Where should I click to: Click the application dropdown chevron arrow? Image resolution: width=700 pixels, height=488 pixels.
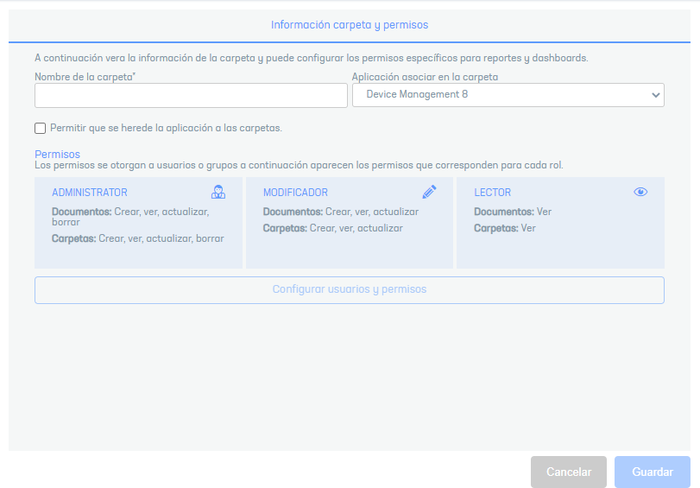(x=655, y=95)
